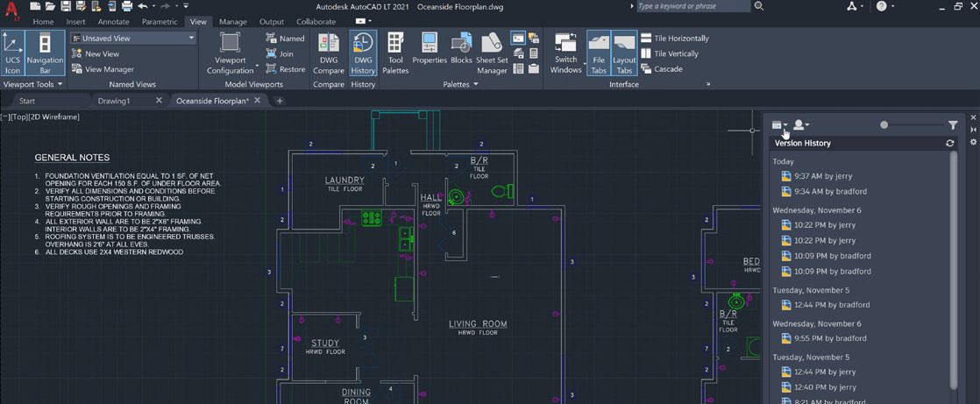Open the Help question mark icon

coord(881,6)
